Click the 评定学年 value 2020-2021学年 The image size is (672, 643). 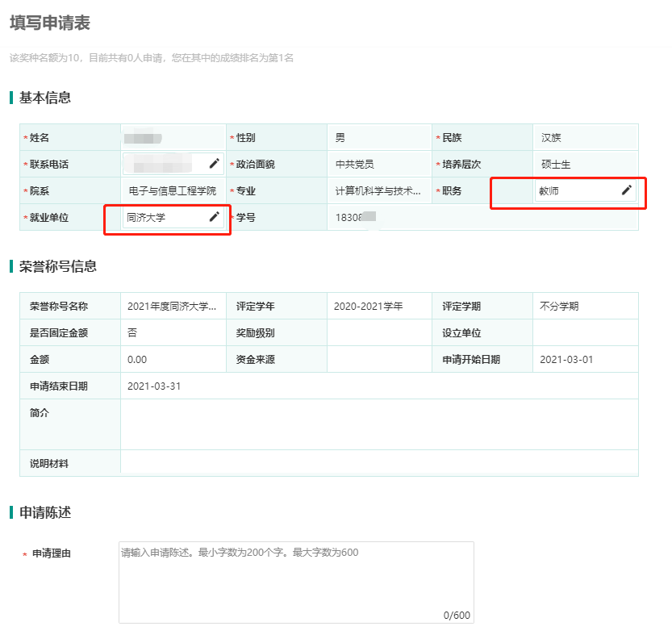click(x=368, y=307)
